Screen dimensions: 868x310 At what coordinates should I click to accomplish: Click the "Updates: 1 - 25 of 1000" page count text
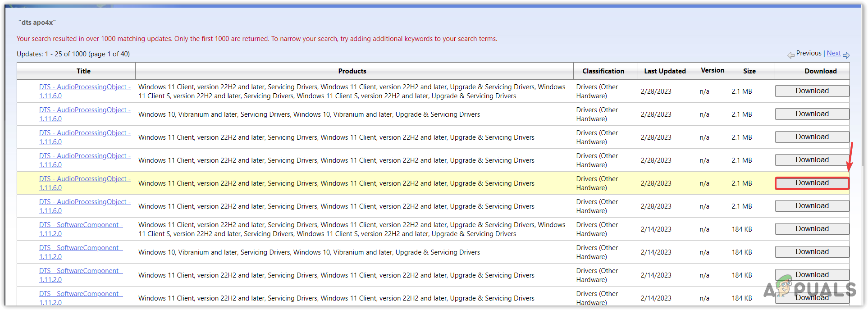pos(73,54)
